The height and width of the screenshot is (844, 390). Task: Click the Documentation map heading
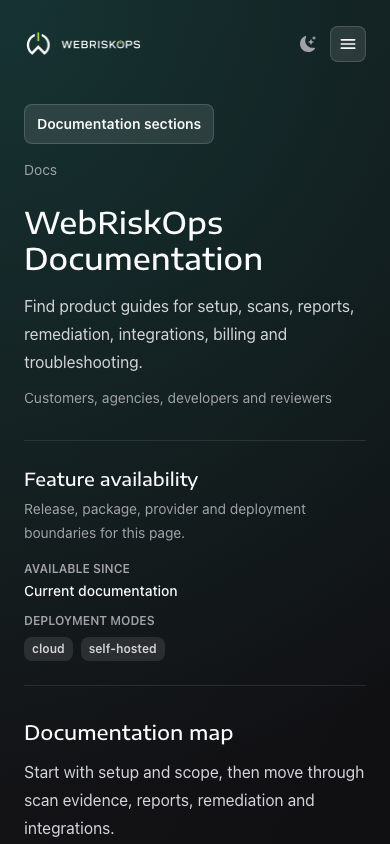click(129, 733)
